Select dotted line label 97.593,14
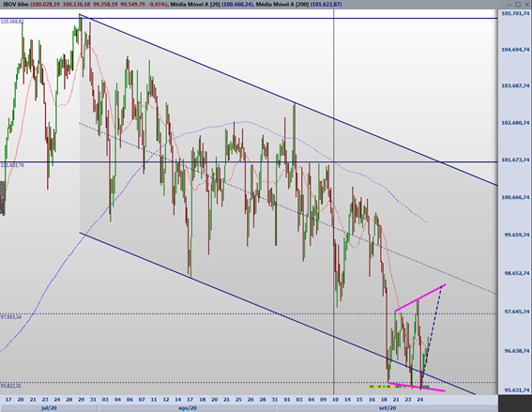This screenshot has height=412, width=532. 11,317
